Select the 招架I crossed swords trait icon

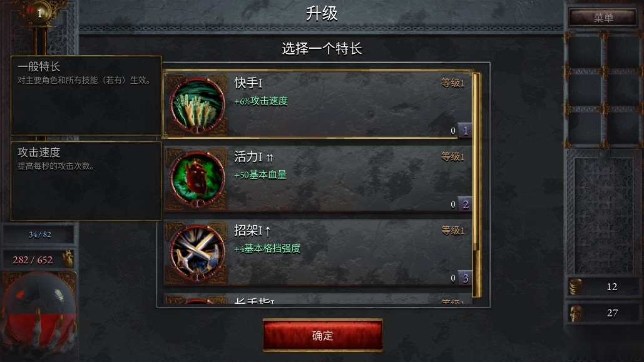[x=197, y=253]
